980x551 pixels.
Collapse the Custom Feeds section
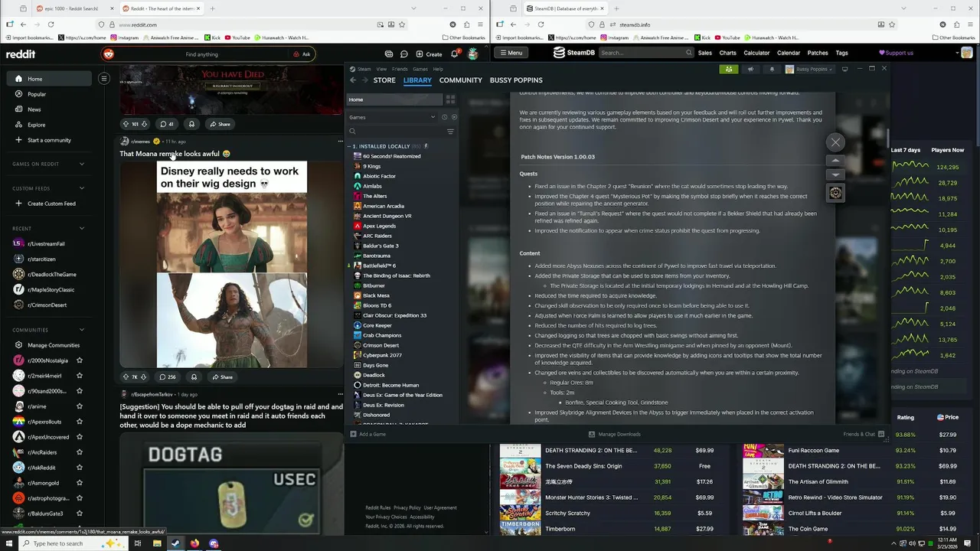pyautogui.click(x=82, y=188)
